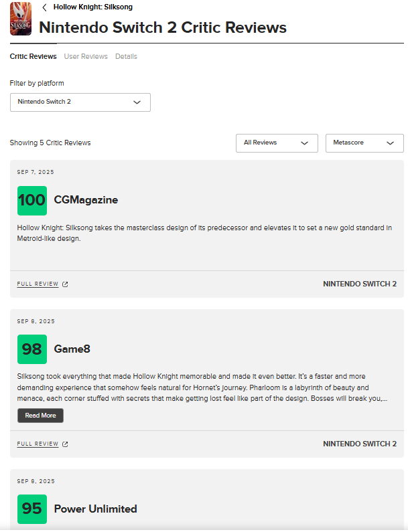This screenshot has width=408, height=532.
Task: Open the Game8 Full Review link
Action: [x=38, y=444]
